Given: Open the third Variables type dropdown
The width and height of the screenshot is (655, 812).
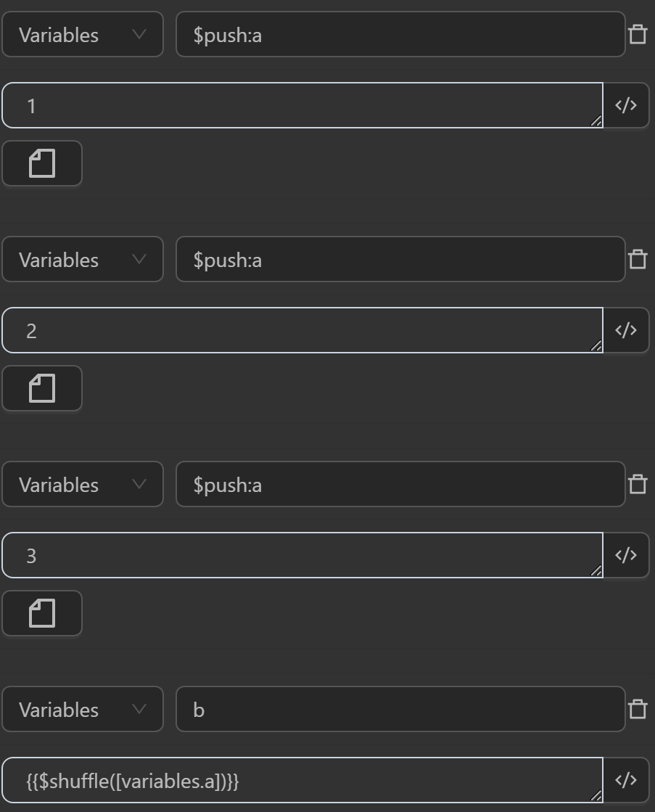Looking at the screenshot, I should (x=83, y=484).
